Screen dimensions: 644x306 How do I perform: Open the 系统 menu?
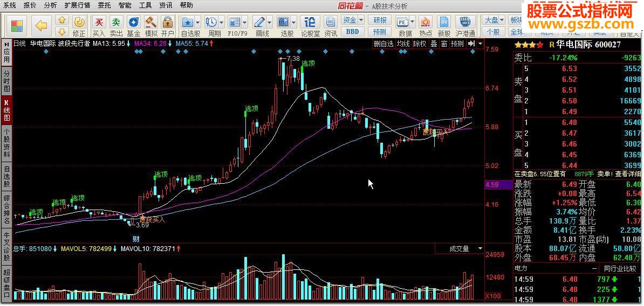click(10, 5)
